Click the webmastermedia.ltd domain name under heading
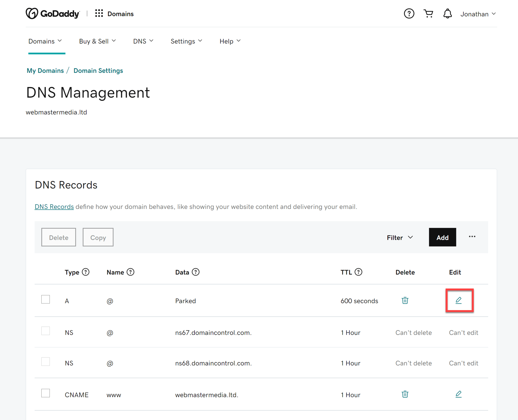Image resolution: width=518 pixels, height=420 pixels. pyautogui.click(x=56, y=112)
